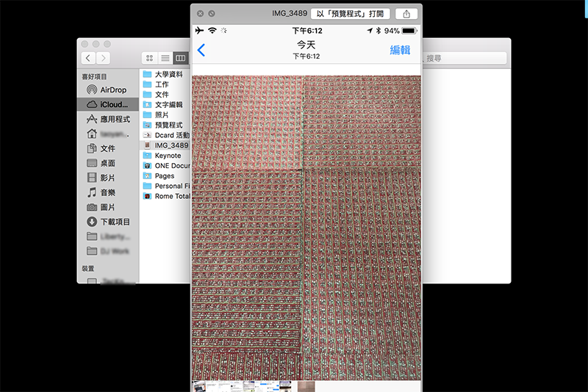The height and width of the screenshot is (392, 588).
Task: Click the download arrow icon beside 下載項目
Action: point(92,222)
